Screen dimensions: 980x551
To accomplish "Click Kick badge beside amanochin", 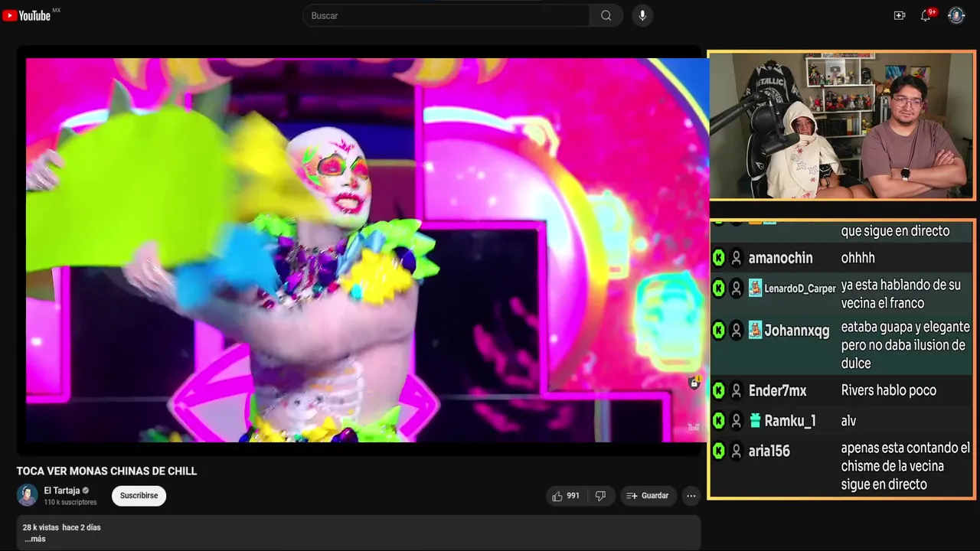I will (x=718, y=258).
